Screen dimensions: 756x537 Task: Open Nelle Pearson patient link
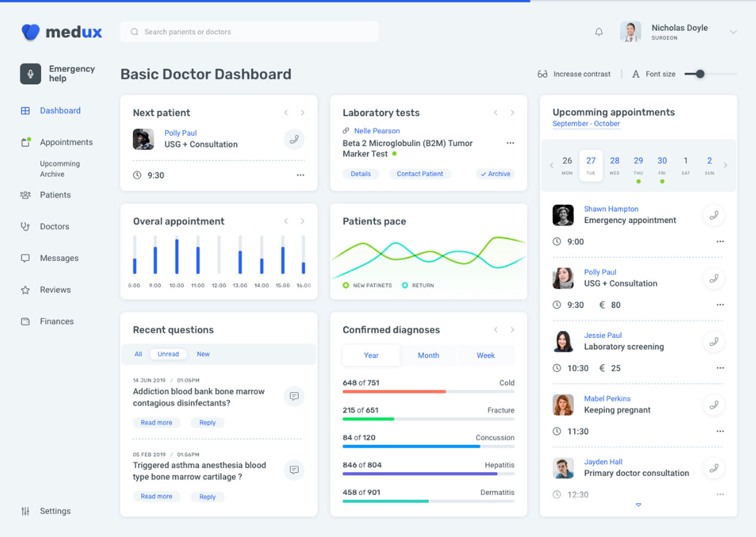377,131
